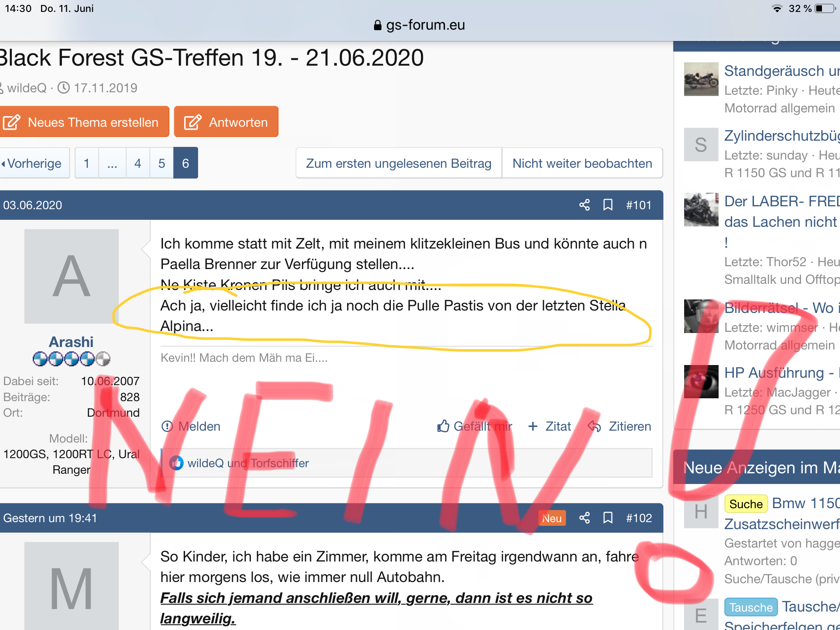Viewport: 840px width, 630px height.
Task: Open page 5 of the thread
Action: tap(162, 163)
